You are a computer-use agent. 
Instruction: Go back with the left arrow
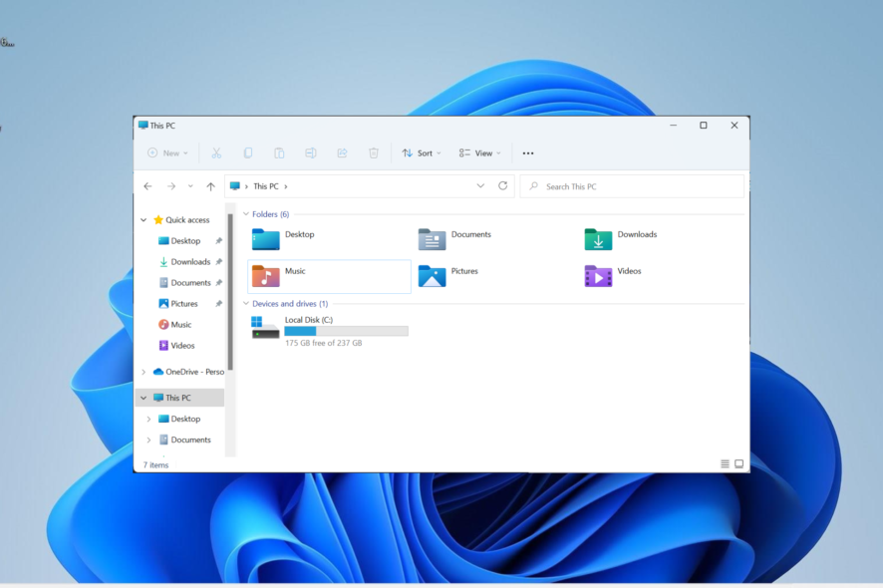[147, 186]
